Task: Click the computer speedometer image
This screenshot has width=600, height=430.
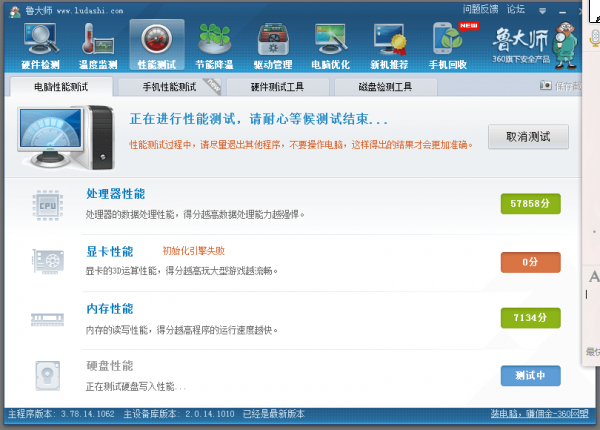Action: click(67, 137)
